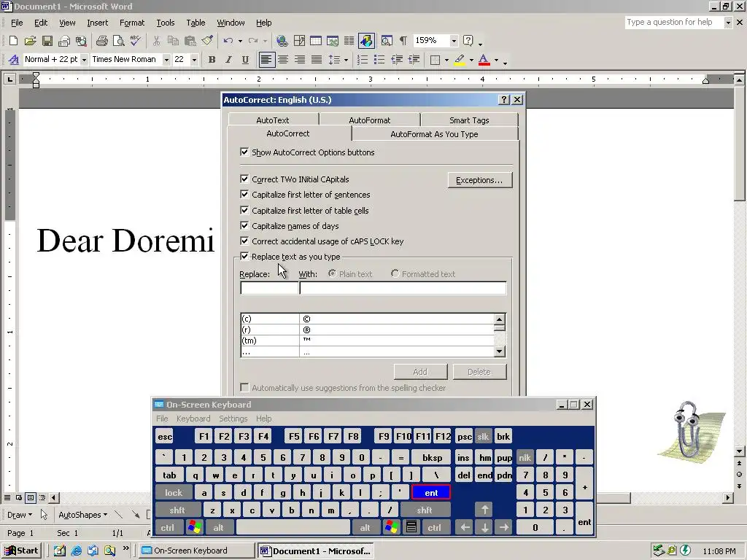Undo the last action
747x560 pixels.
tap(228, 41)
